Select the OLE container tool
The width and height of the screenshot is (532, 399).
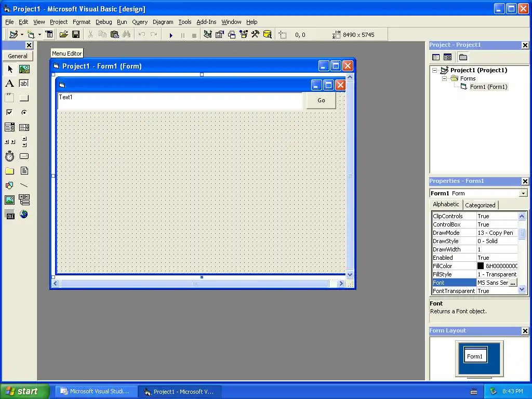tap(10, 214)
